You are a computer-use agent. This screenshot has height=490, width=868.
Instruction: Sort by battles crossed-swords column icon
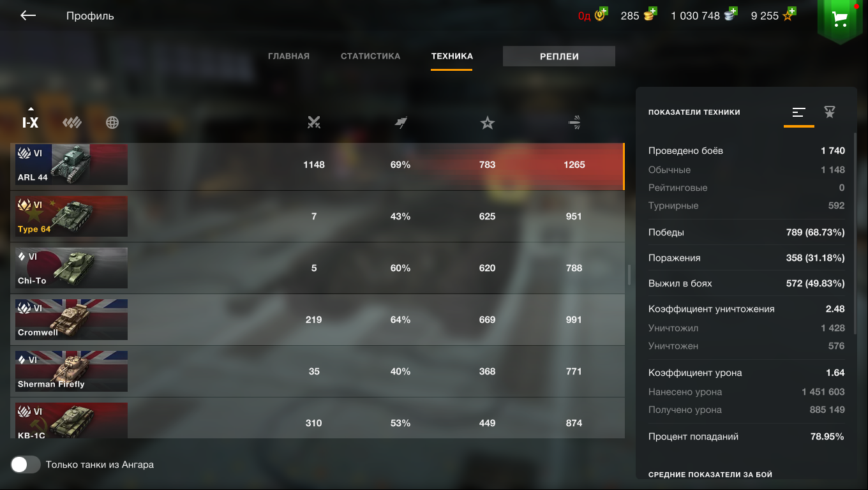click(313, 122)
